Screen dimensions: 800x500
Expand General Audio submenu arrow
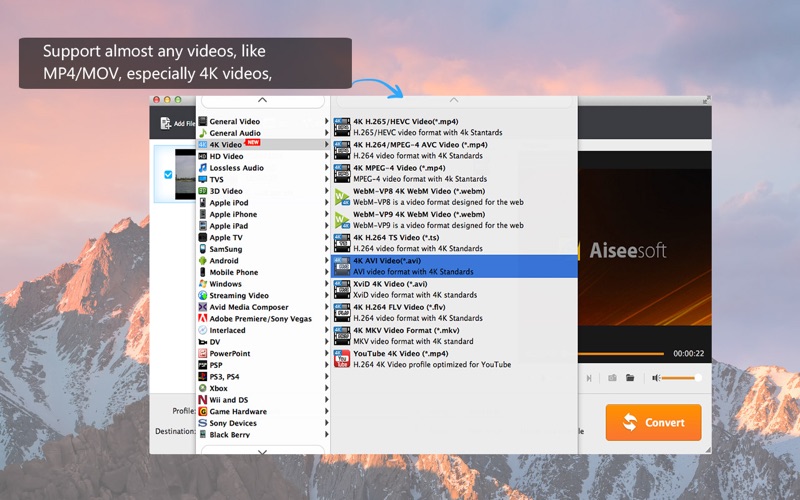click(327, 133)
